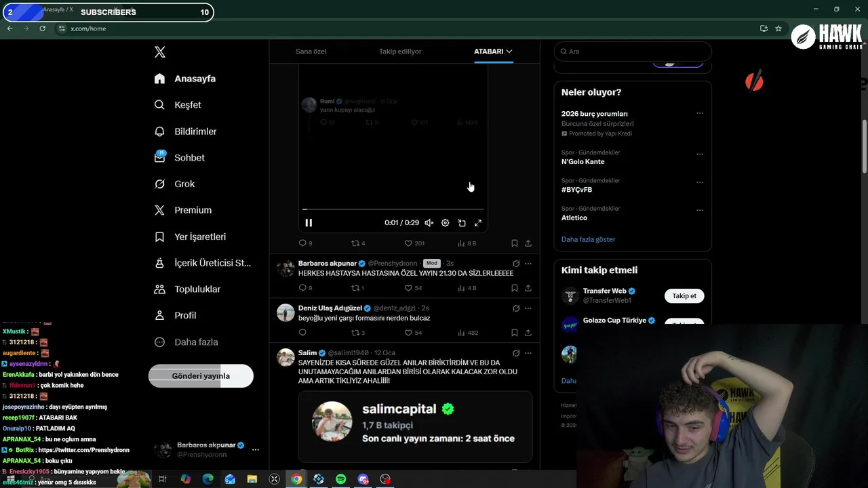Open Premium page
The image size is (868, 488).
click(183, 210)
